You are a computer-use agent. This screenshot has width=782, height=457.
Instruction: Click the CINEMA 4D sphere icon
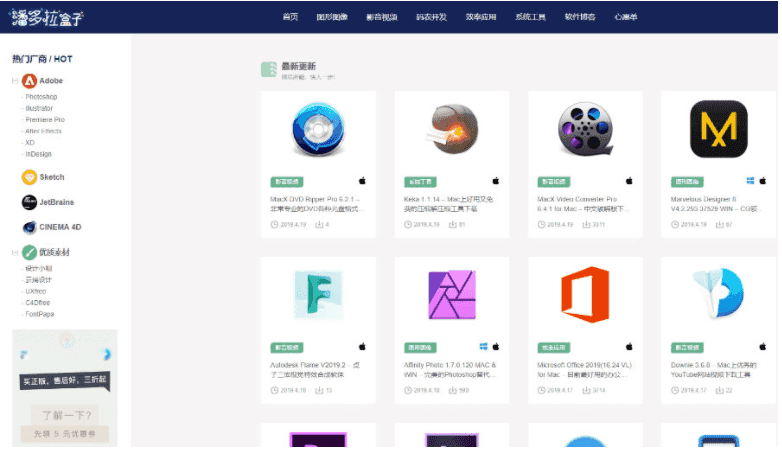click(29, 227)
